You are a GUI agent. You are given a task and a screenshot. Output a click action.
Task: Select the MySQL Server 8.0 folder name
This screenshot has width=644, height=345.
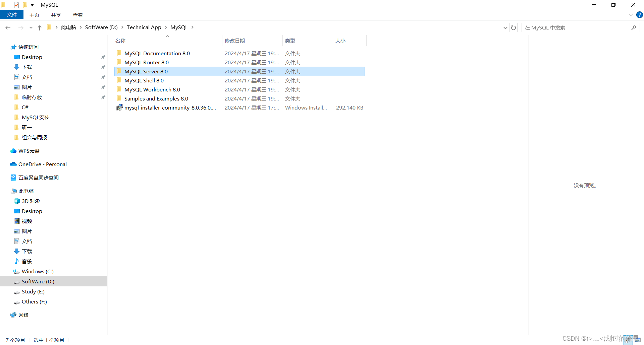[x=146, y=71]
